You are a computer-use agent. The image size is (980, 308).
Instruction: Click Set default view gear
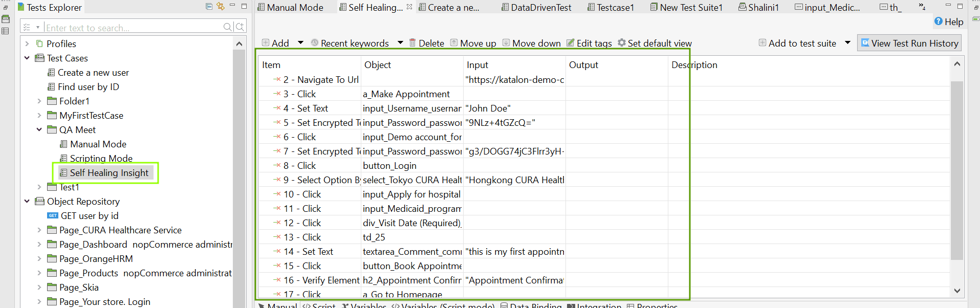[622, 43]
